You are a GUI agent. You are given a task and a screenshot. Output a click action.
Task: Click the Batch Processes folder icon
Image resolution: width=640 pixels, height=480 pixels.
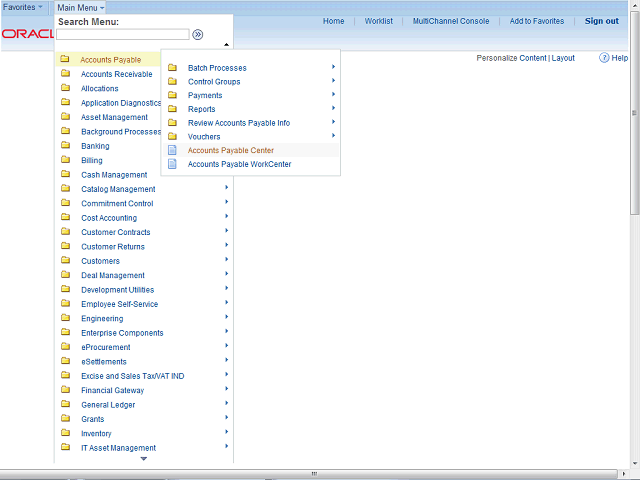(172, 68)
